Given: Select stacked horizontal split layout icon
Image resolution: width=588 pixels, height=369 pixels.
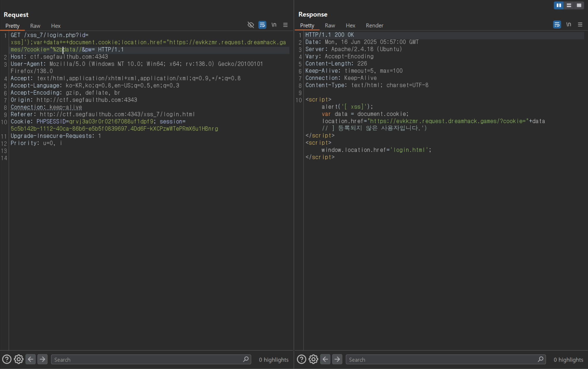Looking at the screenshot, I should (569, 5).
